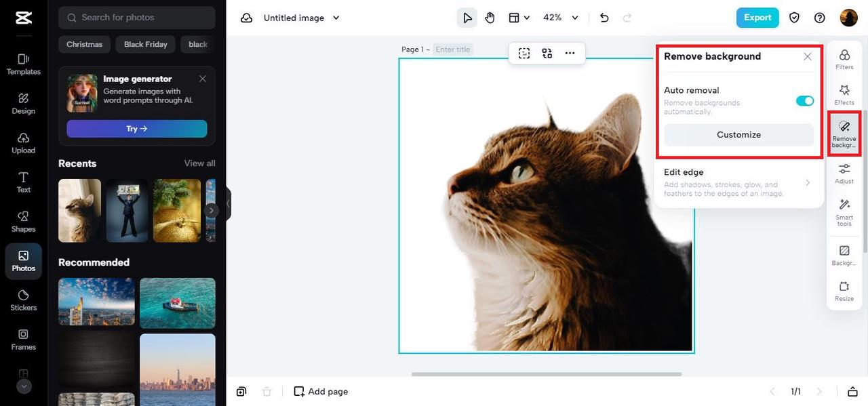Open the Text panel
This screenshot has width=868, height=406.
24,182
